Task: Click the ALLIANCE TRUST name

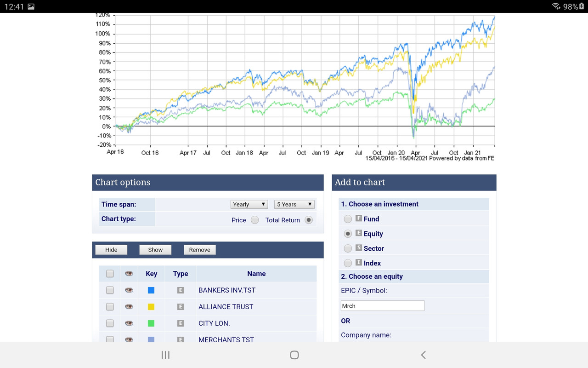Action: tap(226, 307)
